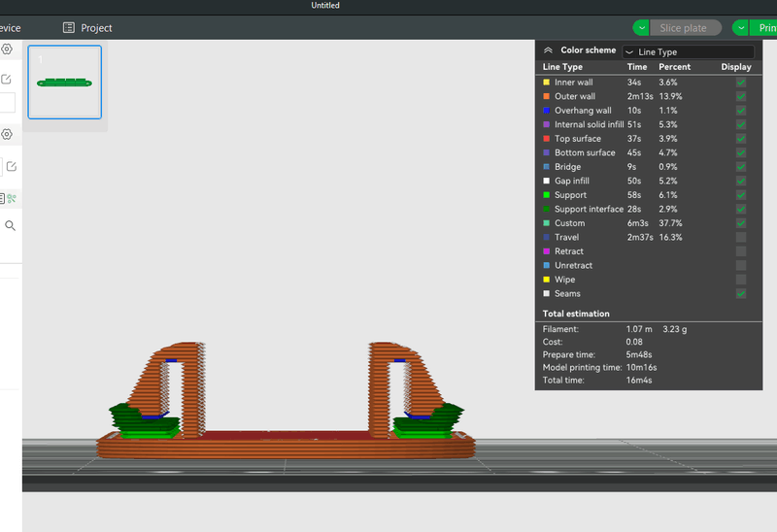Toggle Bridge display checkbox

[741, 167]
